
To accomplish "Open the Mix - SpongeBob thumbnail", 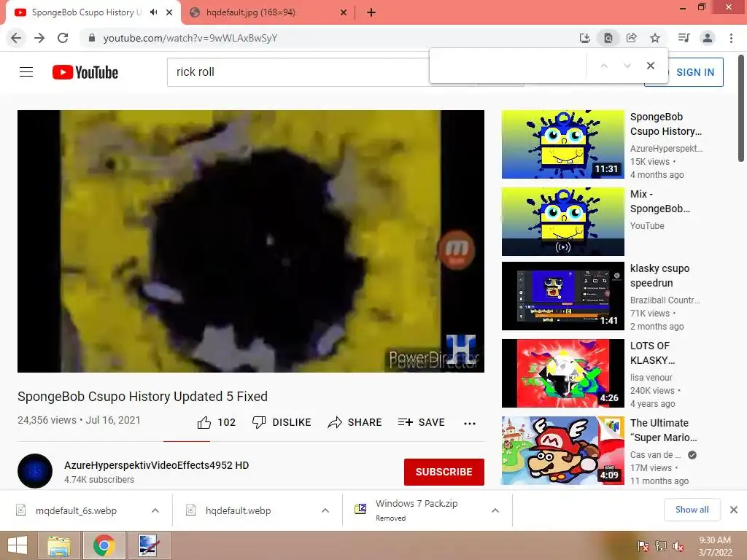I will tap(562, 222).
